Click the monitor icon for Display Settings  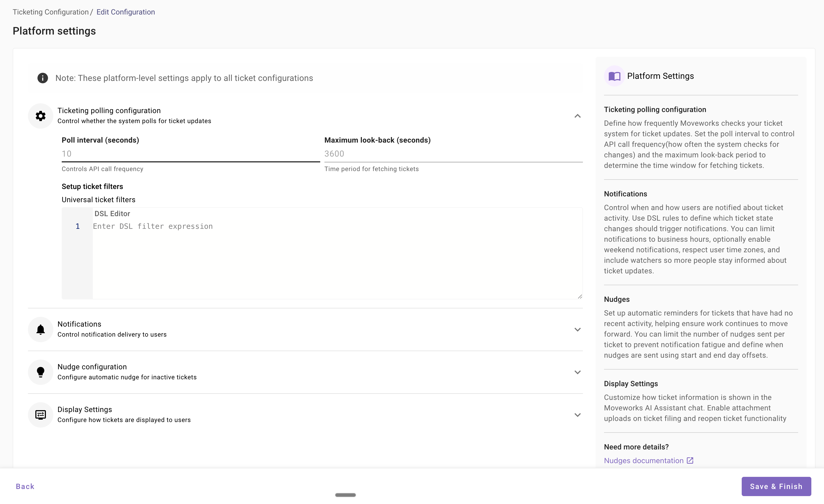pos(40,415)
